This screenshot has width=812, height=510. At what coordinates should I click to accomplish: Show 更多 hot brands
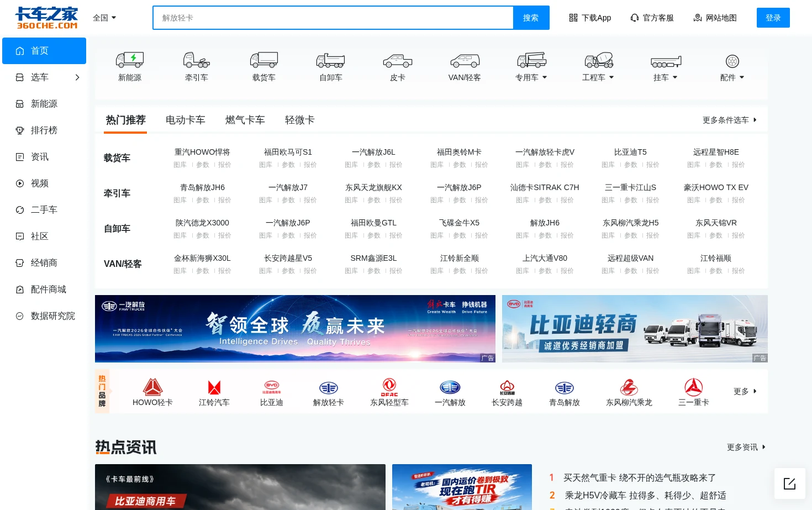coord(745,391)
